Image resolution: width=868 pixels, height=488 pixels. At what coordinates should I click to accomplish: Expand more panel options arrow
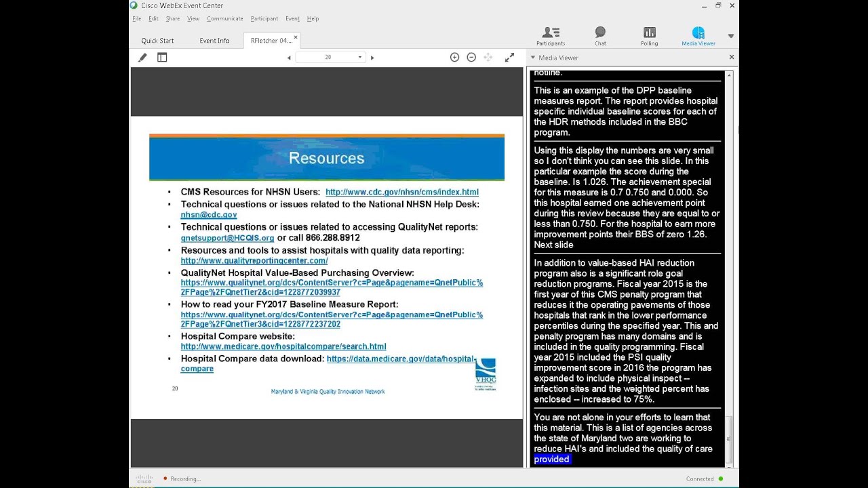click(731, 36)
